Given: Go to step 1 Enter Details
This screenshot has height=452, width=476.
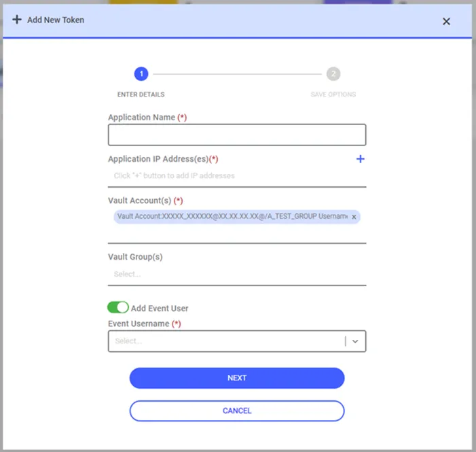Looking at the screenshot, I should (141, 74).
